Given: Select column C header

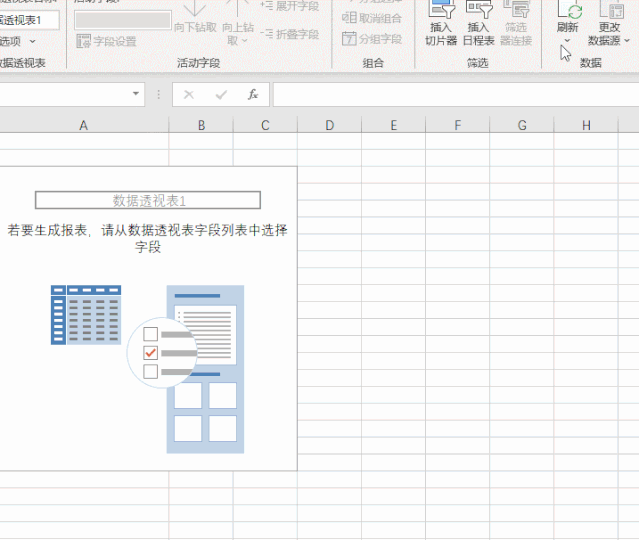Looking at the screenshot, I should tap(265, 125).
